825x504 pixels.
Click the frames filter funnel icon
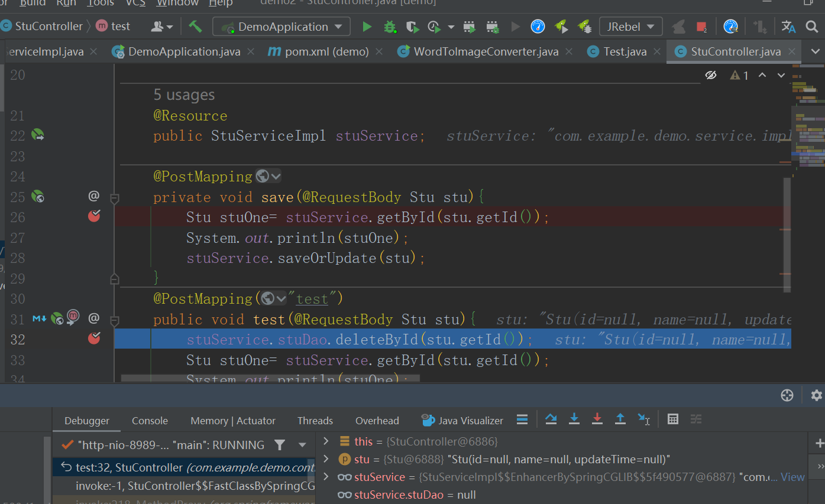coord(280,445)
